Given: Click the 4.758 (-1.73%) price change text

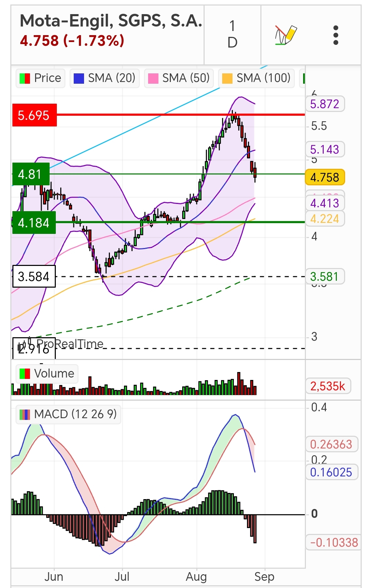Looking at the screenshot, I should [x=72, y=41].
